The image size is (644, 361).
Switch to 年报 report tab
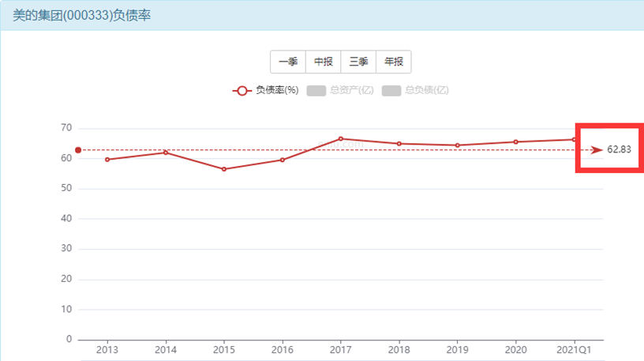pyautogui.click(x=394, y=62)
